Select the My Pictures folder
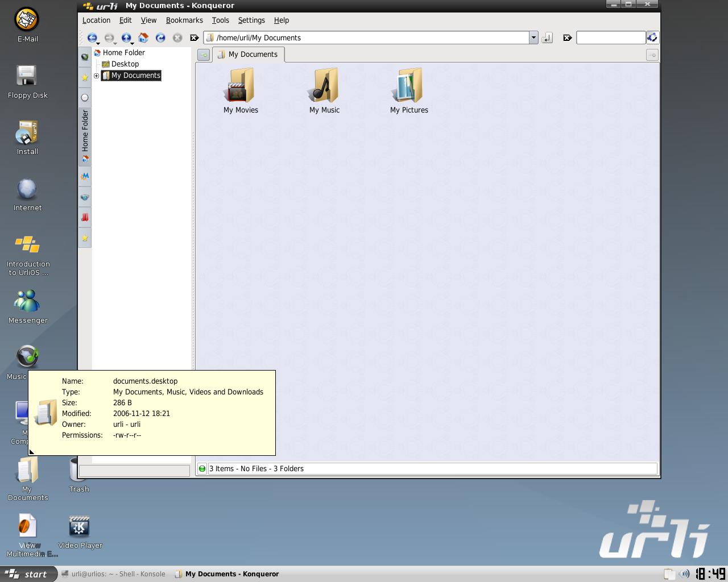728x582 pixels. pos(409,91)
